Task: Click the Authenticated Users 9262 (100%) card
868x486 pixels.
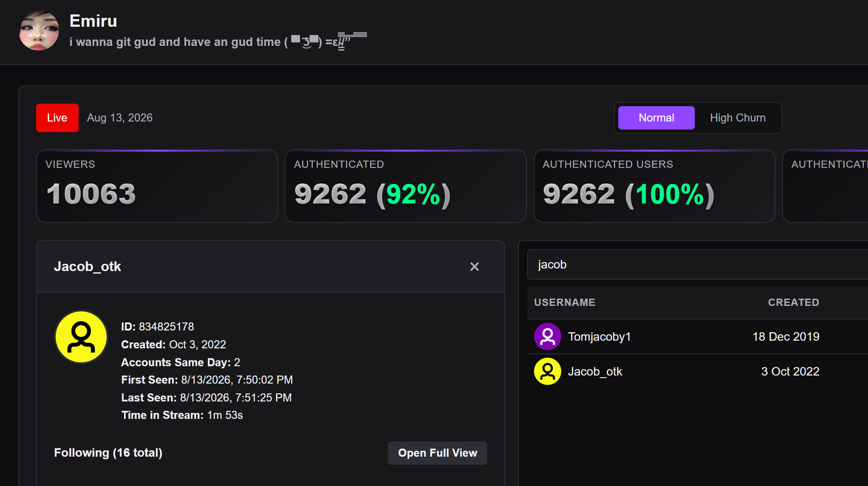Action: [x=654, y=186]
